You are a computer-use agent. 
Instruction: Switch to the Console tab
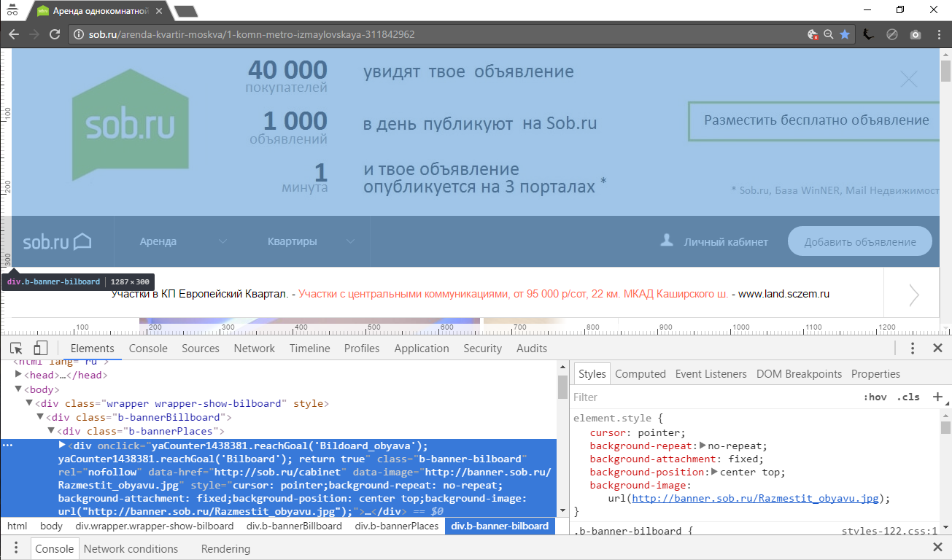click(148, 348)
